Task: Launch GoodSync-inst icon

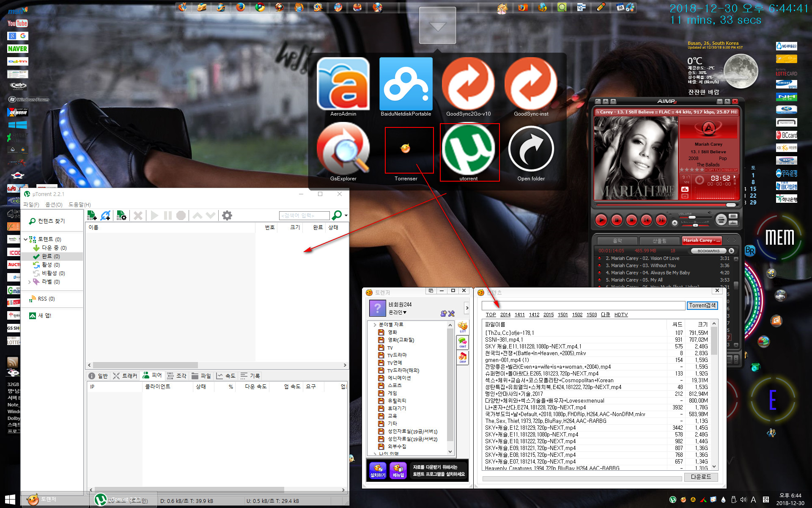Action: [x=531, y=84]
